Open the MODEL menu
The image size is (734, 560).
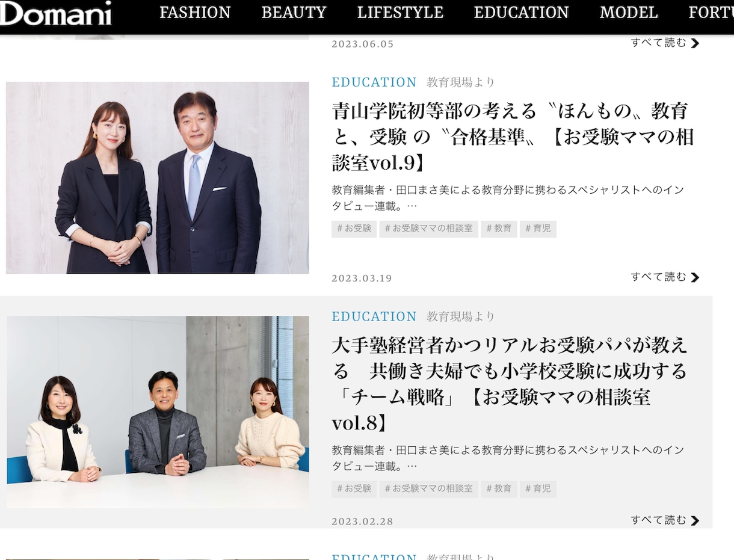click(629, 13)
